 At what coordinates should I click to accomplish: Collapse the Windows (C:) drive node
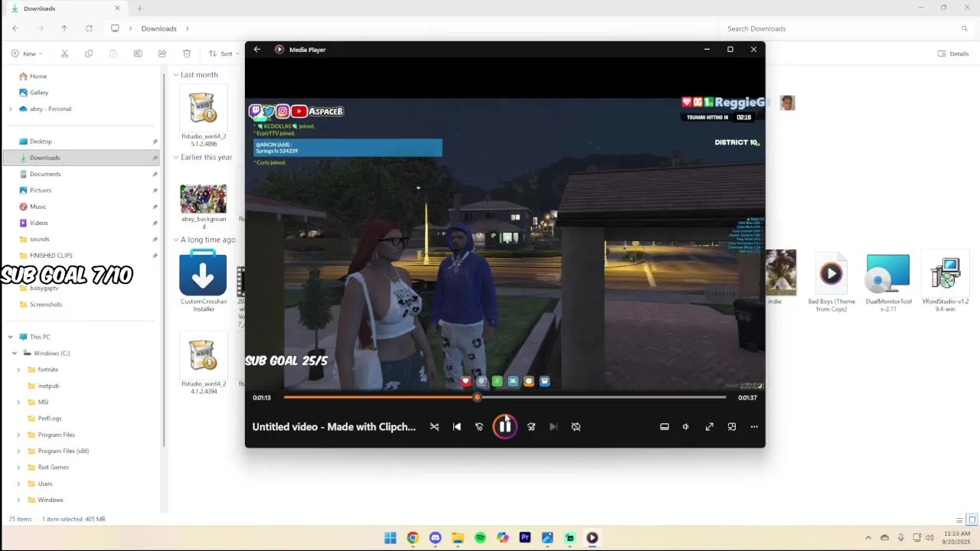click(15, 354)
